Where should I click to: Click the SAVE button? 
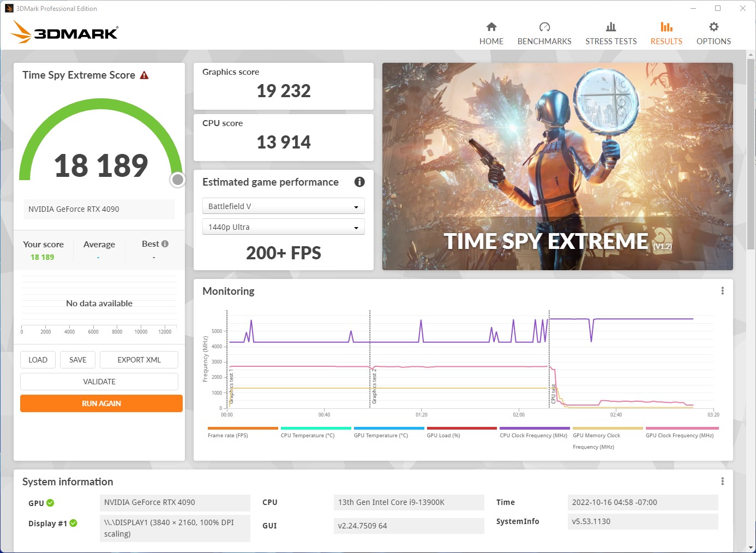coord(77,360)
